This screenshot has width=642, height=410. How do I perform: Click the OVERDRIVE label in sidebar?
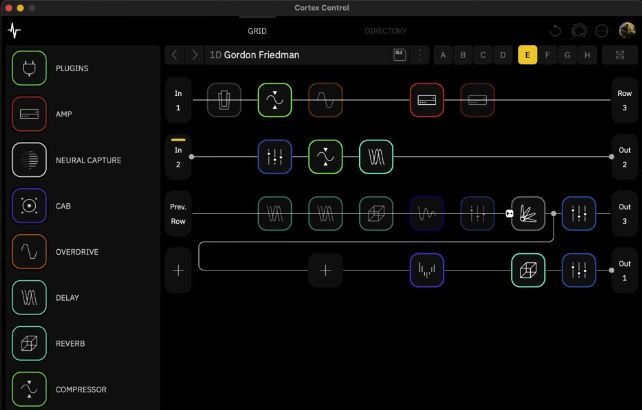coord(77,252)
